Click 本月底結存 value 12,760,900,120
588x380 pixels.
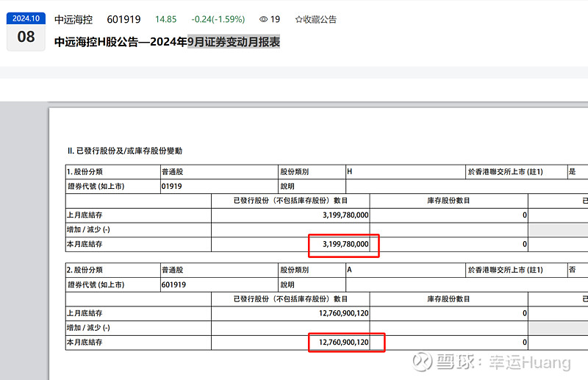coord(343,342)
